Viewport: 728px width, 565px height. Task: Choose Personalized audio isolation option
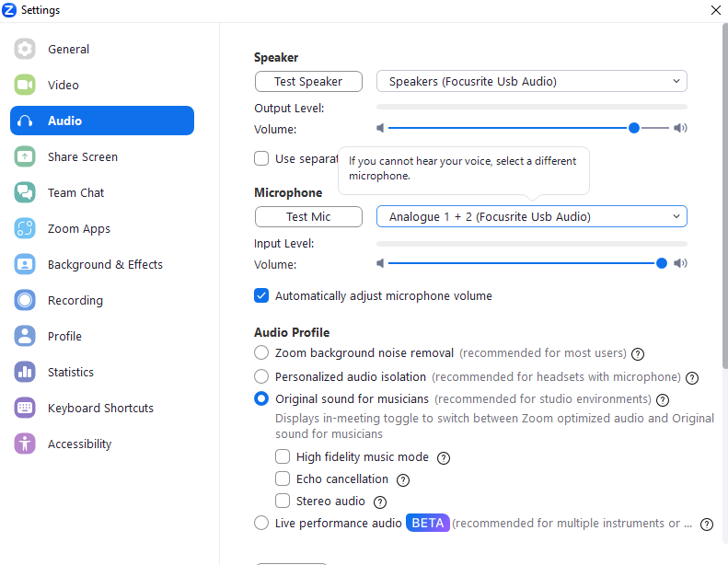click(x=261, y=376)
